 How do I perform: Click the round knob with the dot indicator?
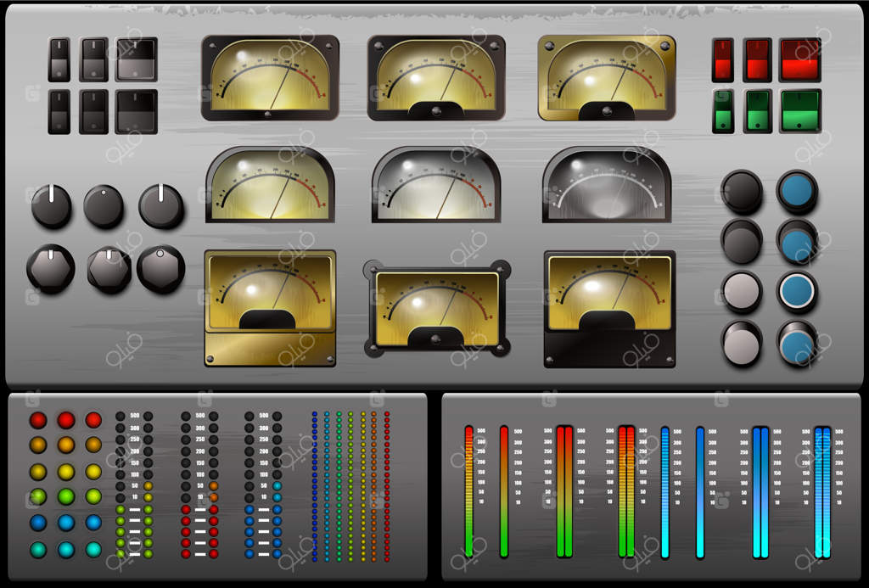pos(104,206)
